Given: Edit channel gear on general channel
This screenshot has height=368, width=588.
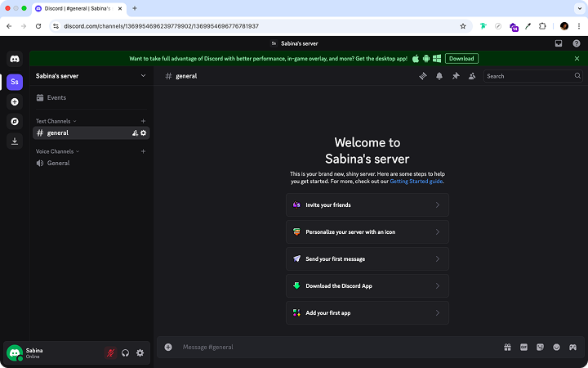Looking at the screenshot, I should [x=143, y=133].
